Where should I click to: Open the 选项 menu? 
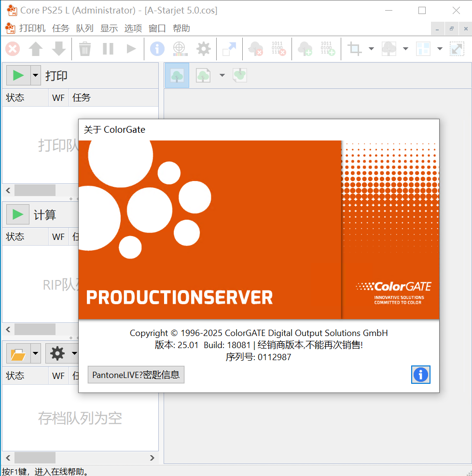pyautogui.click(x=133, y=28)
